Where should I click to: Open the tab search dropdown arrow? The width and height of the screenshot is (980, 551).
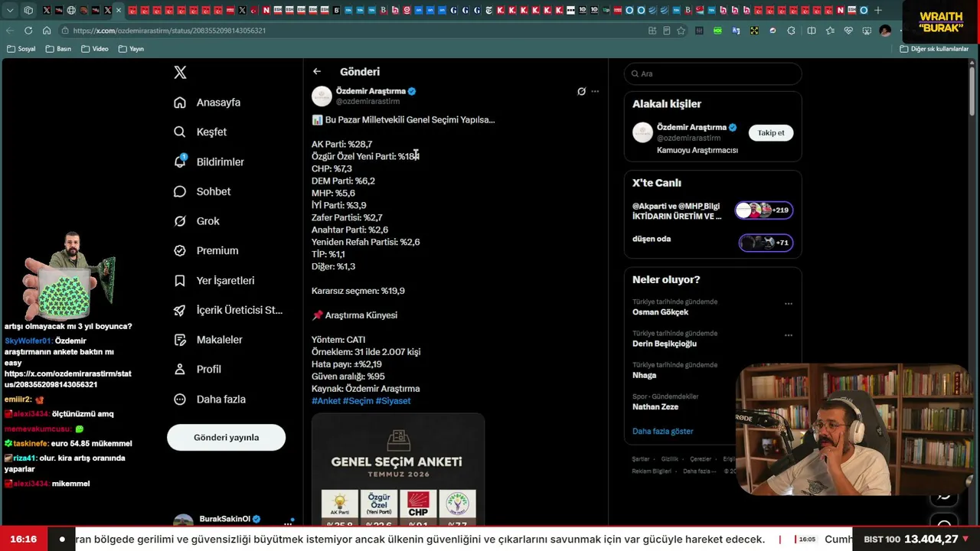10,11
